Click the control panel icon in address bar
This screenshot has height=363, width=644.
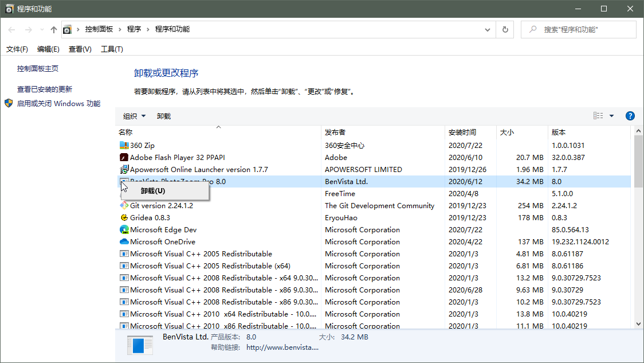point(67,30)
